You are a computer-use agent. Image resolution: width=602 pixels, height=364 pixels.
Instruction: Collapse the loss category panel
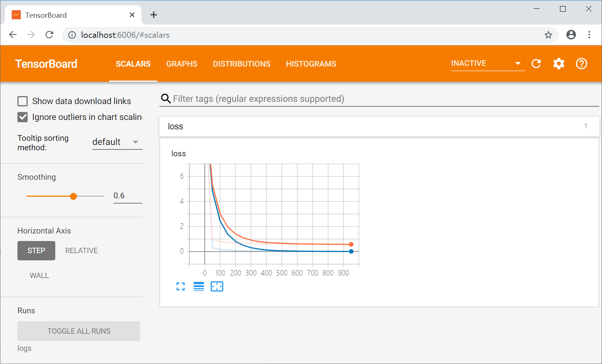379,126
